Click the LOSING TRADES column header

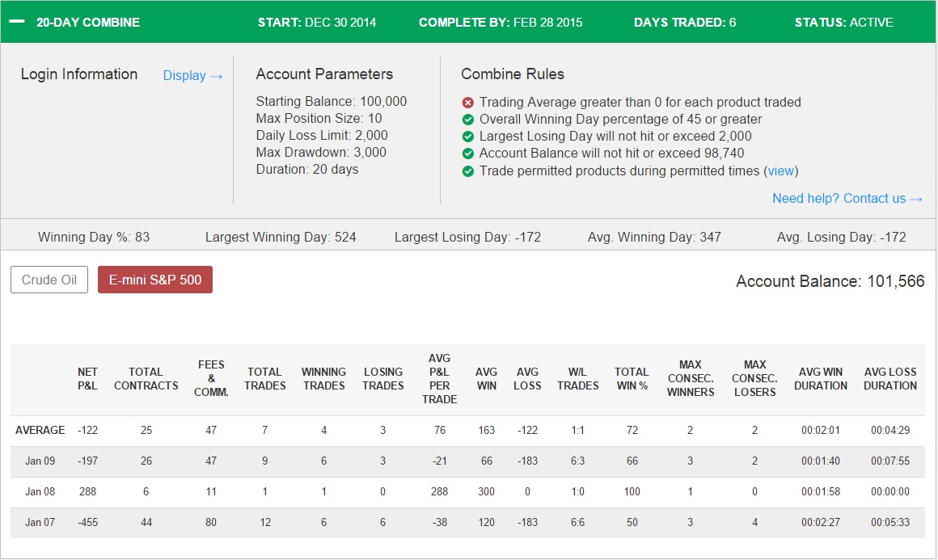click(382, 379)
